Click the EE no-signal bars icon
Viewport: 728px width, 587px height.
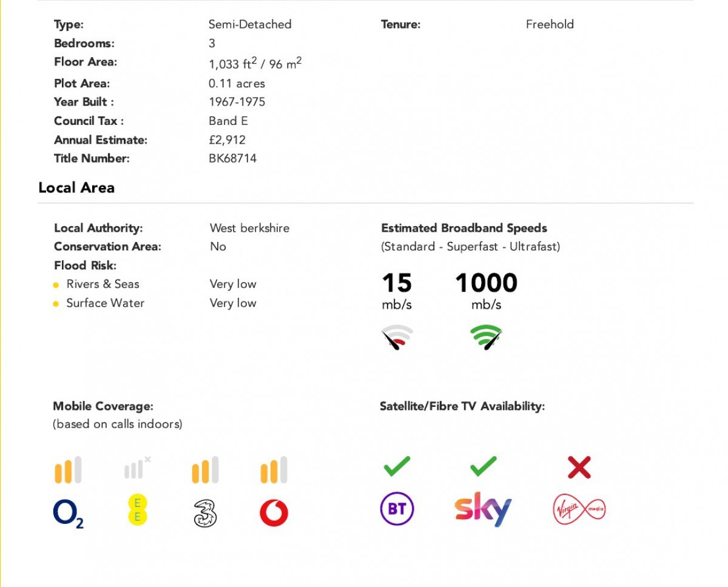pyautogui.click(x=137, y=468)
